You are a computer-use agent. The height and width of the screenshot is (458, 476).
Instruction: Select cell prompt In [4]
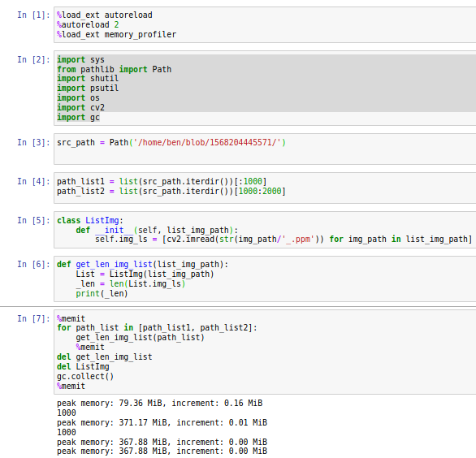[x=33, y=182]
